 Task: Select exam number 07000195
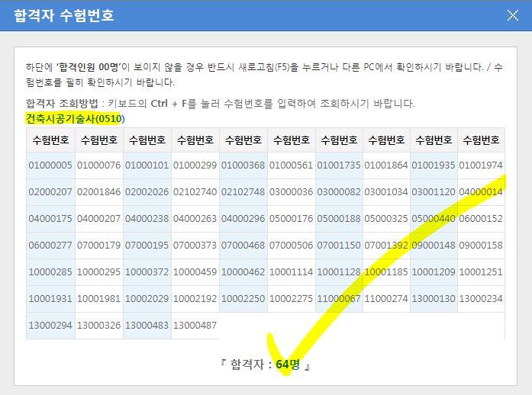pyautogui.click(x=147, y=245)
